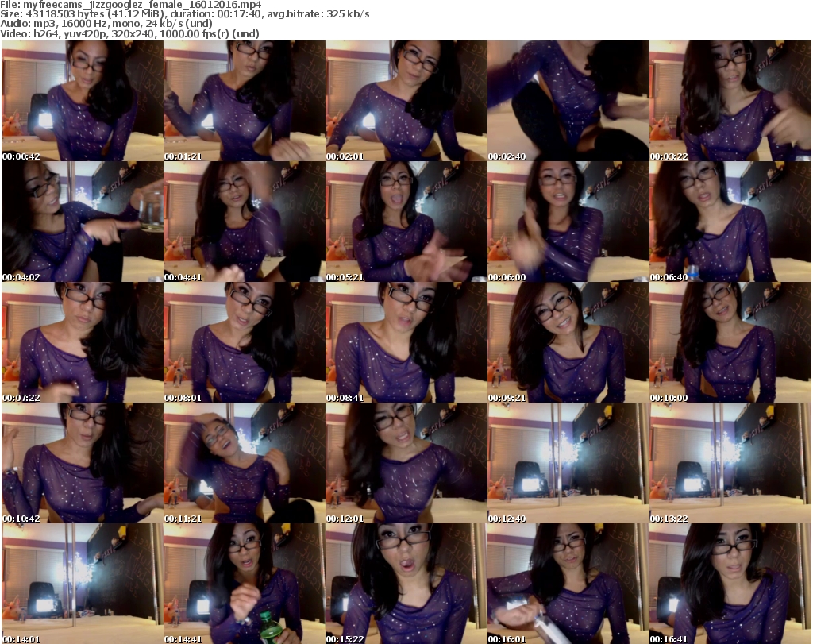Viewport: 813px width, 644px height.
Task: Select the thumbnail frame stamped 00:00:42
Action: point(83,101)
